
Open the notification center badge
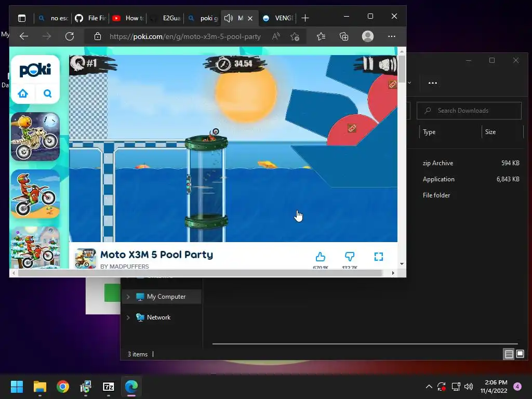point(517,386)
